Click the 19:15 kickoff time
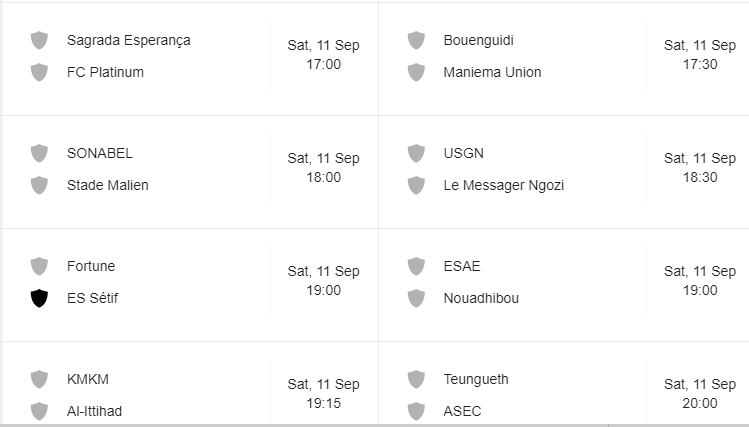Screen dimensions: 749x427 coord(323,403)
